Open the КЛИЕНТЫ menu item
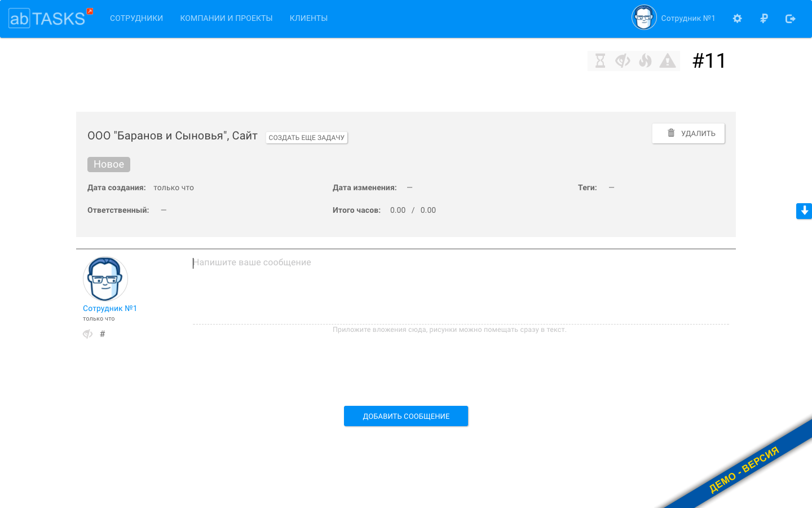The width and height of the screenshot is (812, 508). 308,19
